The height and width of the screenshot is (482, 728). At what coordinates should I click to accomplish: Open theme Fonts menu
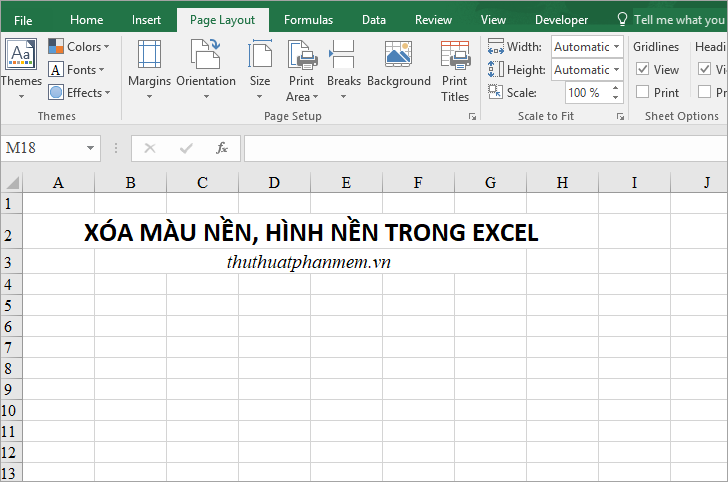click(x=77, y=70)
